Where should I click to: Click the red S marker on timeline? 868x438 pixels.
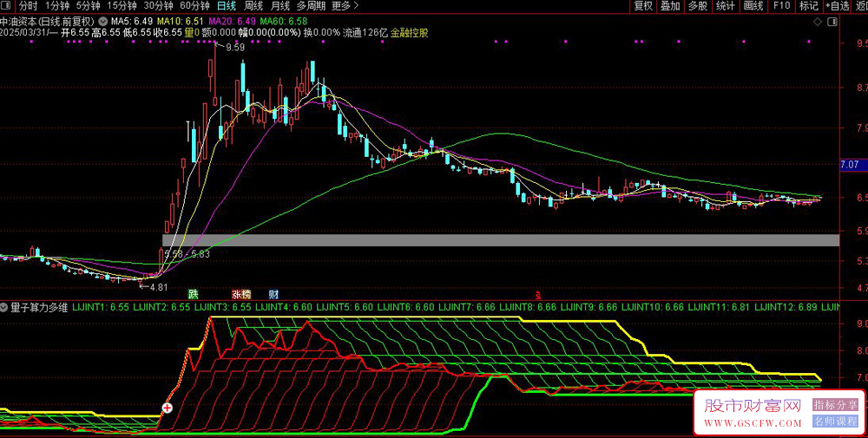537,296
